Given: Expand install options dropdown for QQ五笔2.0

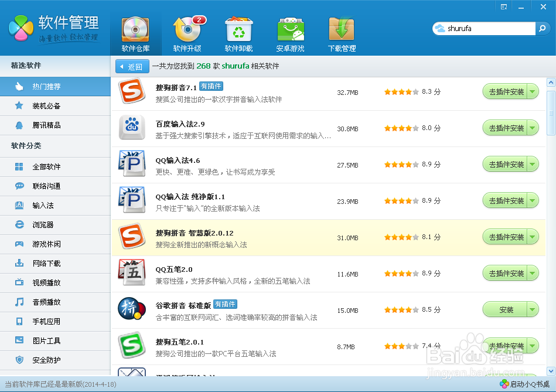Looking at the screenshot, I should (533, 273).
